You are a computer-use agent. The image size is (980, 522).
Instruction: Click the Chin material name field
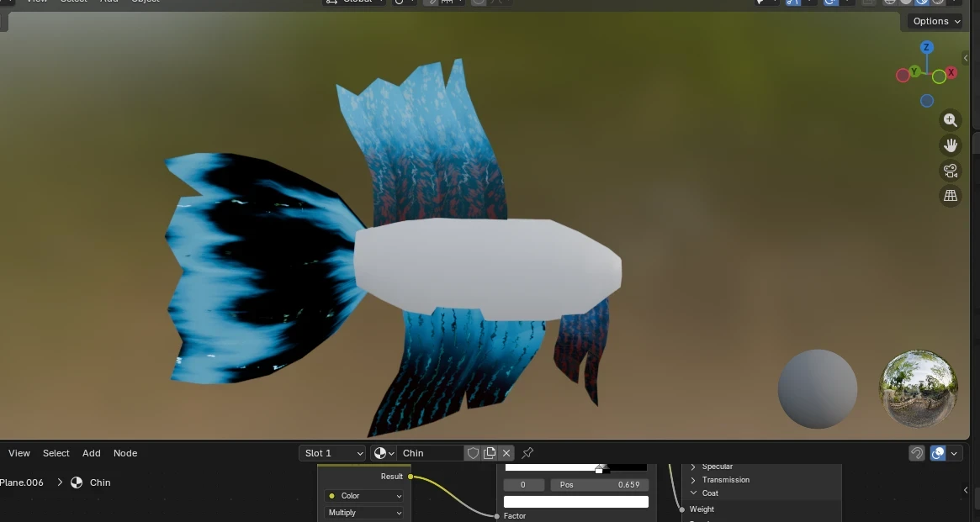click(430, 453)
